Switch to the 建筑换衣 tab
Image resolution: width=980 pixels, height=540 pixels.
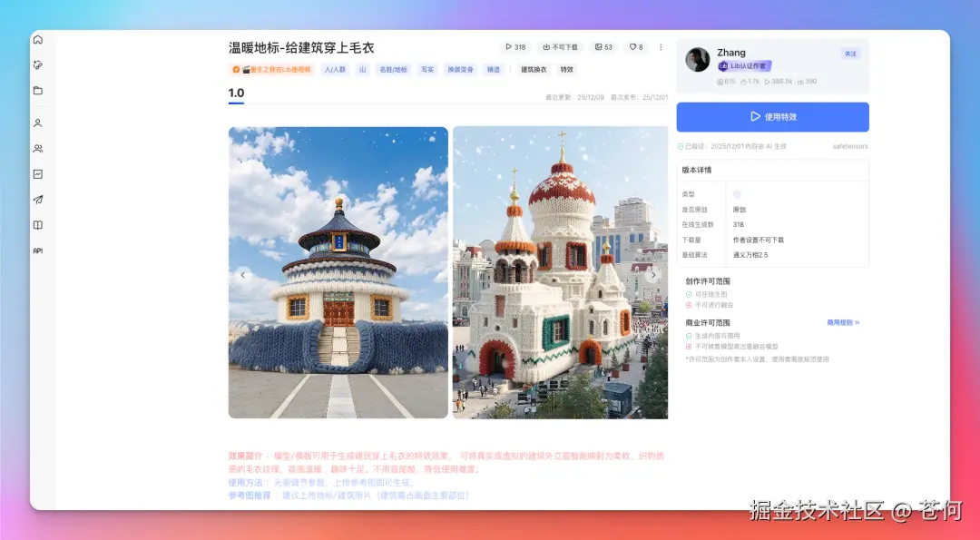[x=534, y=70]
